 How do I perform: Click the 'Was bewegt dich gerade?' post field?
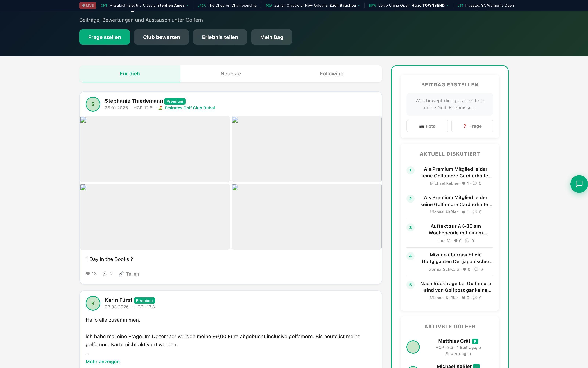coord(450,104)
